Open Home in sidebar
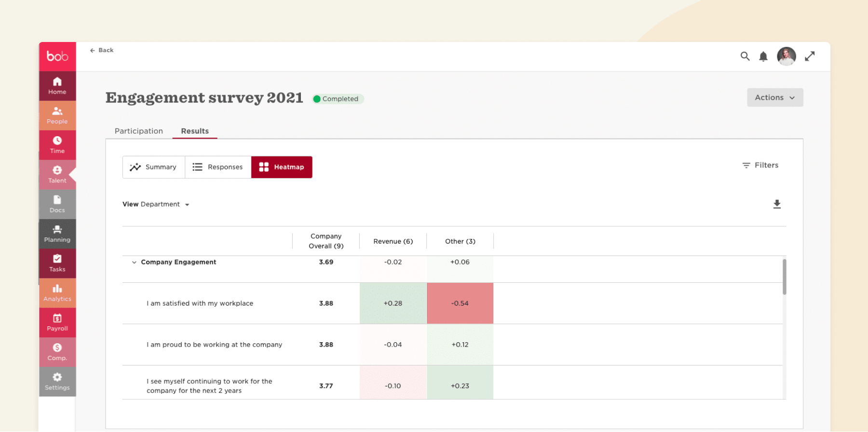Image resolution: width=868 pixels, height=432 pixels. pos(57,86)
